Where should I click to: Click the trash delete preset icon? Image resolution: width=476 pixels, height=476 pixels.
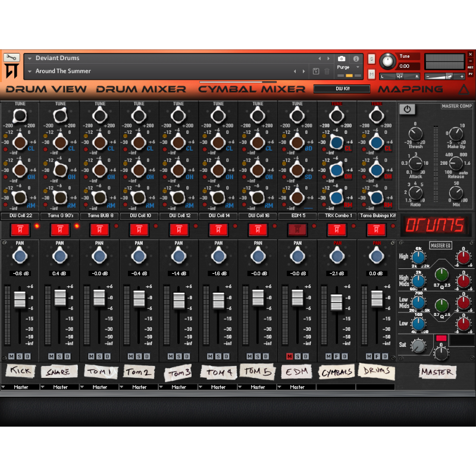point(327,71)
